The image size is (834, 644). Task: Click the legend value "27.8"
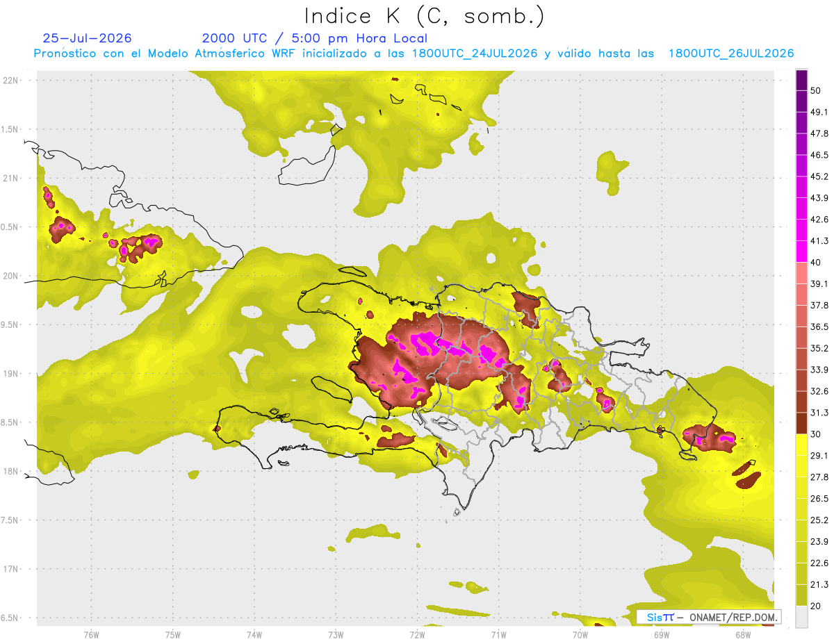(819, 477)
